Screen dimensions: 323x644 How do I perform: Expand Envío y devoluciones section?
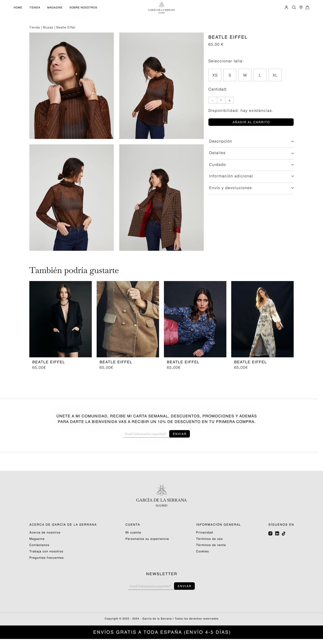click(x=251, y=188)
